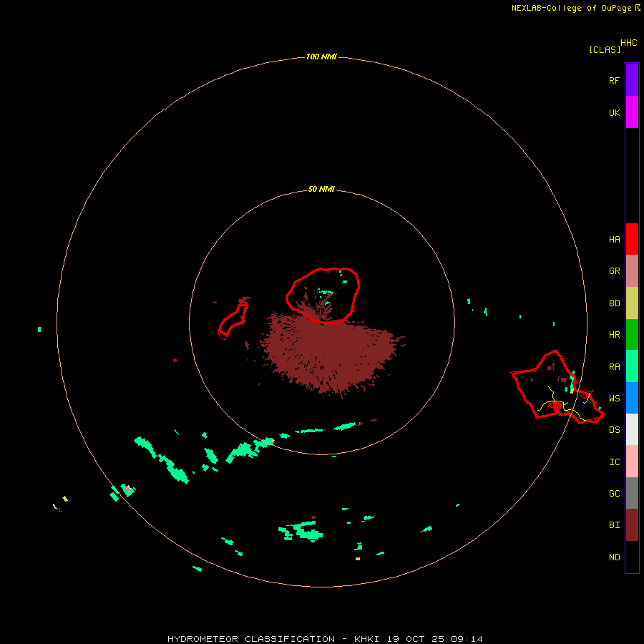Image resolution: width=644 pixels, height=644 pixels.
Task: Click the RF purple legend swatch
Action: (x=632, y=80)
